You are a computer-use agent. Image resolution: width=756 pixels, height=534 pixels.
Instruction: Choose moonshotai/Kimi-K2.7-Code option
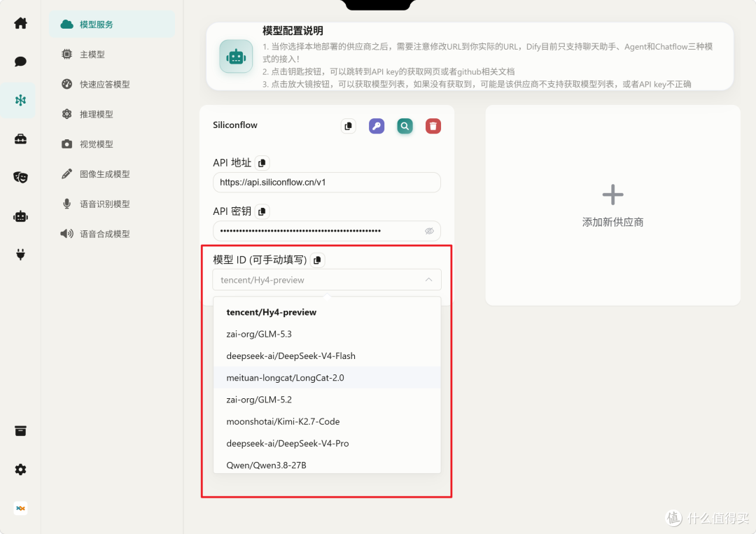point(327,421)
